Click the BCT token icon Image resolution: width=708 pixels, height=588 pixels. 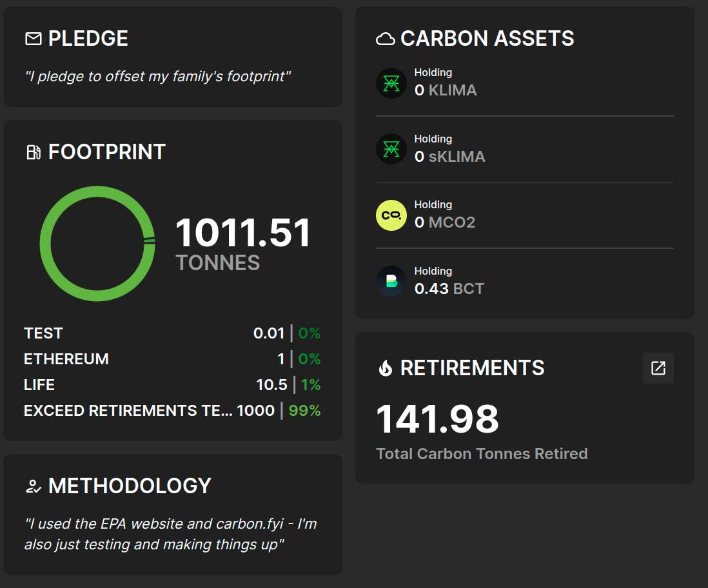391,281
